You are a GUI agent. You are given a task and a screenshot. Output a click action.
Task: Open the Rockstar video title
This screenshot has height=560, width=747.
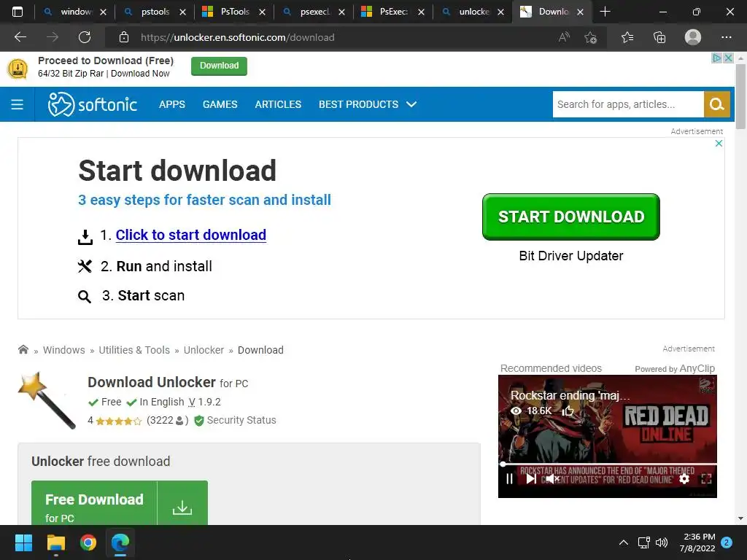(x=570, y=395)
